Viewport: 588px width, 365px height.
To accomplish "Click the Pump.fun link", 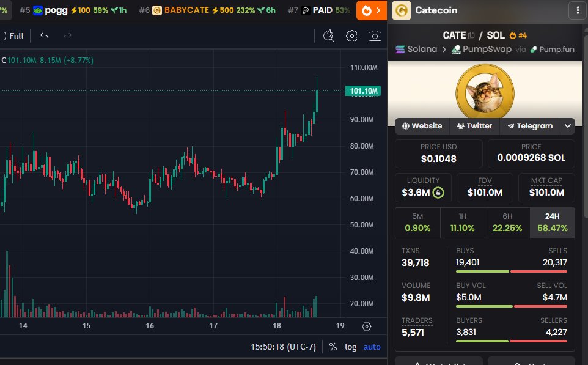I will (x=552, y=49).
